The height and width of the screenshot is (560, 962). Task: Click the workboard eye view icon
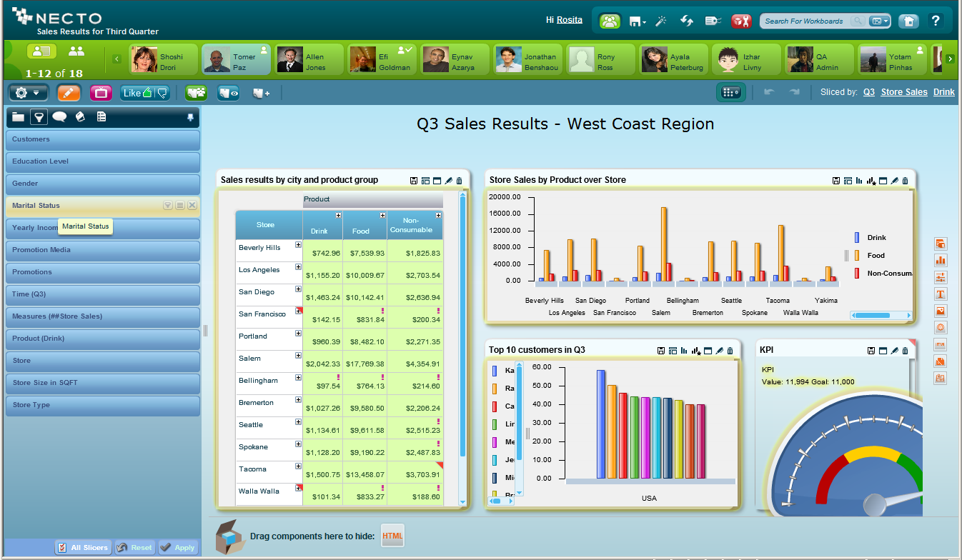click(x=229, y=93)
